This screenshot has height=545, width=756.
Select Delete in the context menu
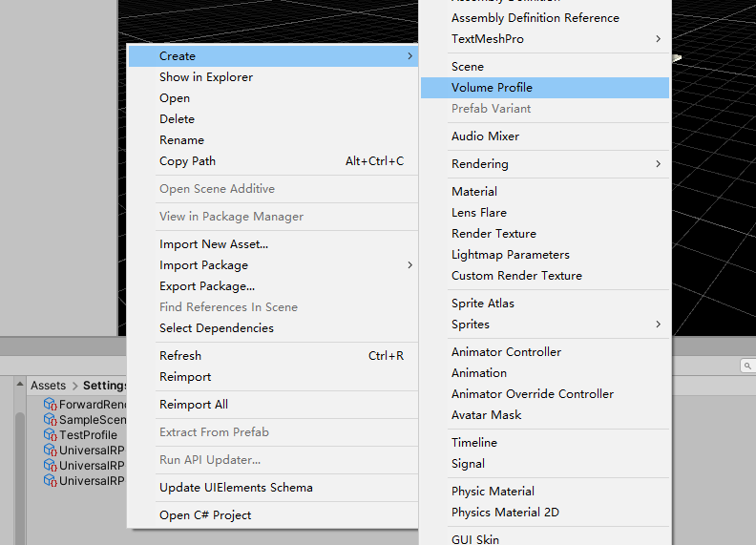pos(273,119)
